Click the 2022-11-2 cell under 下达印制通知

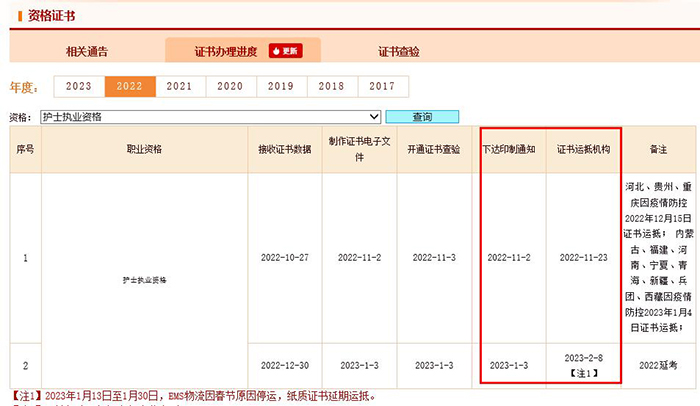[509, 258]
